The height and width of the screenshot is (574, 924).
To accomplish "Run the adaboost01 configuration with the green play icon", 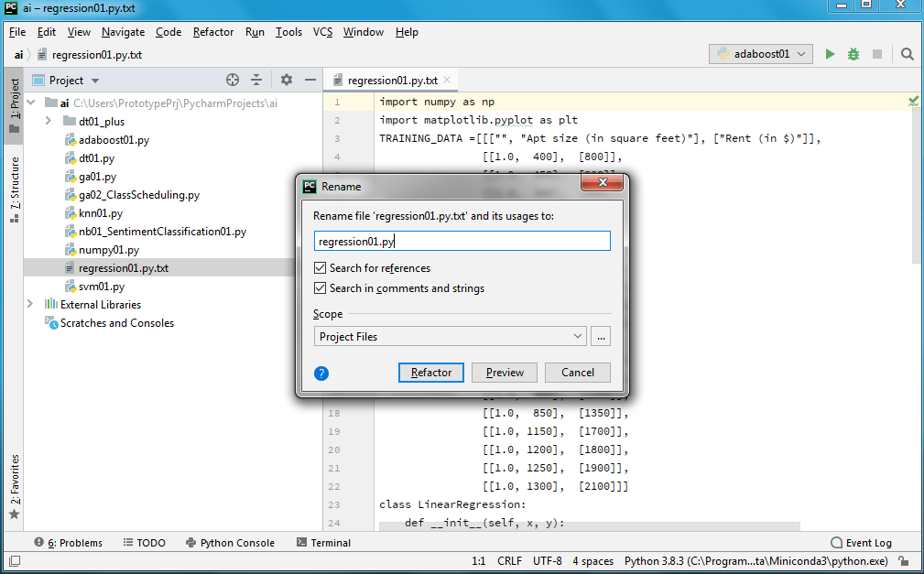I will [830, 54].
